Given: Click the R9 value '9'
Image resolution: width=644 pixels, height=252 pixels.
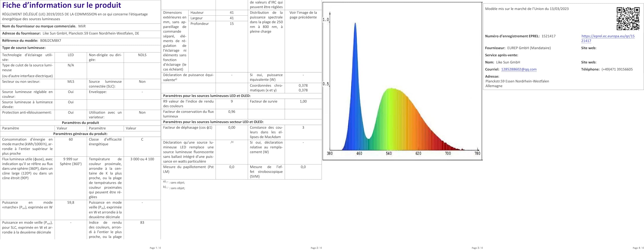Looking at the screenshot, I should coord(232,101).
